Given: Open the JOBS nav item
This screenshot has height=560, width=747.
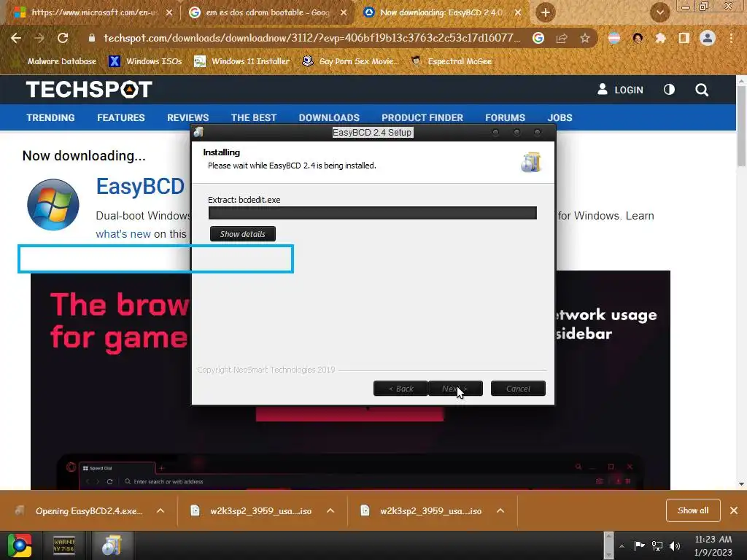Looking at the screenshot, I should [560, 117].
